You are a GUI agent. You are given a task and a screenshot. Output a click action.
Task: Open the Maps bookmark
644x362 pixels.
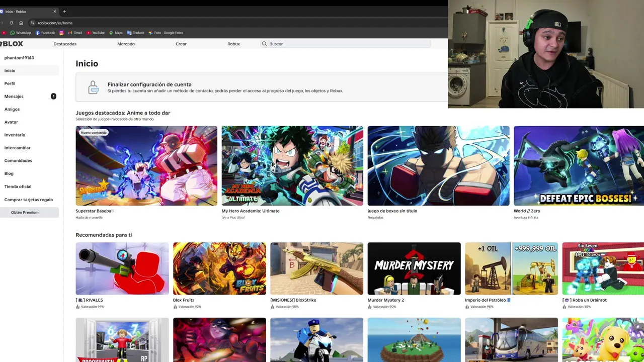(116, 33)
